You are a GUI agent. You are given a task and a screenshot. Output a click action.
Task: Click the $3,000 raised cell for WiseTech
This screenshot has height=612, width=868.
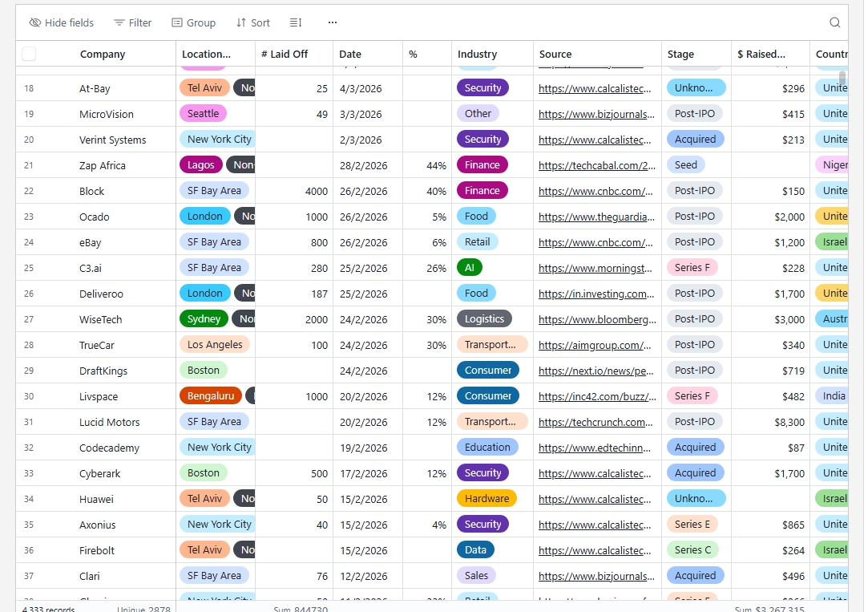(x=770, y=319)
